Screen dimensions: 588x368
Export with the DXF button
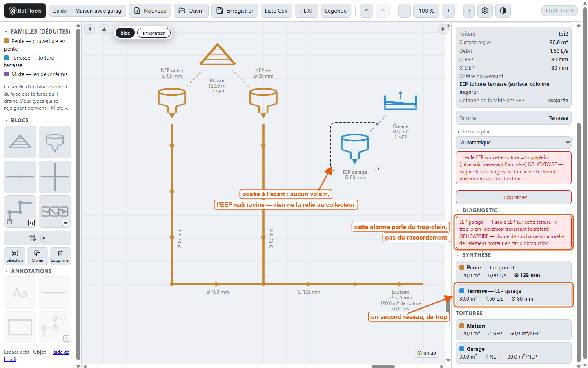click(x=306, y=11)
